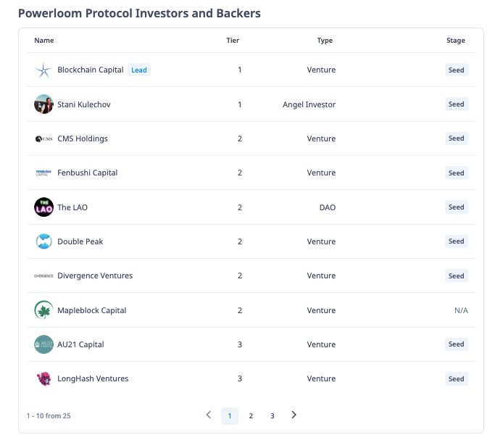503x448 pixels.
Task: Open page 2 of investors
Action: (251, 416)
